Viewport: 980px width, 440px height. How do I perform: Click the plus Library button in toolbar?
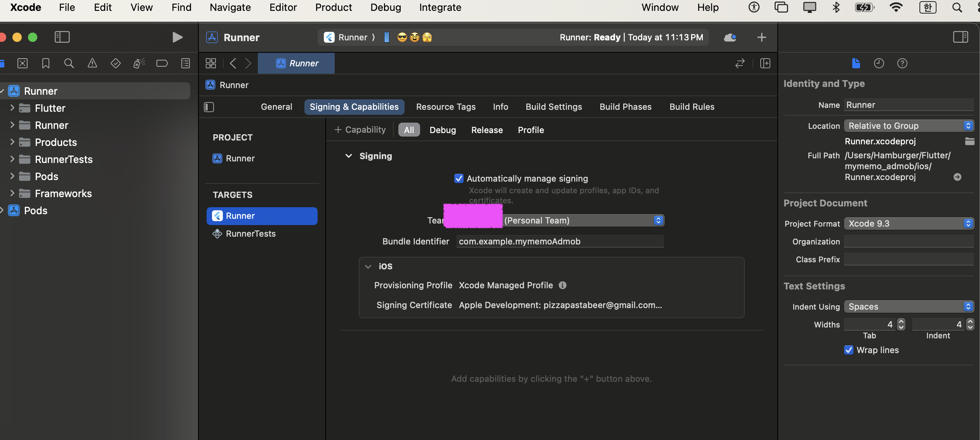pyautogui.click(x=762, y=37)
